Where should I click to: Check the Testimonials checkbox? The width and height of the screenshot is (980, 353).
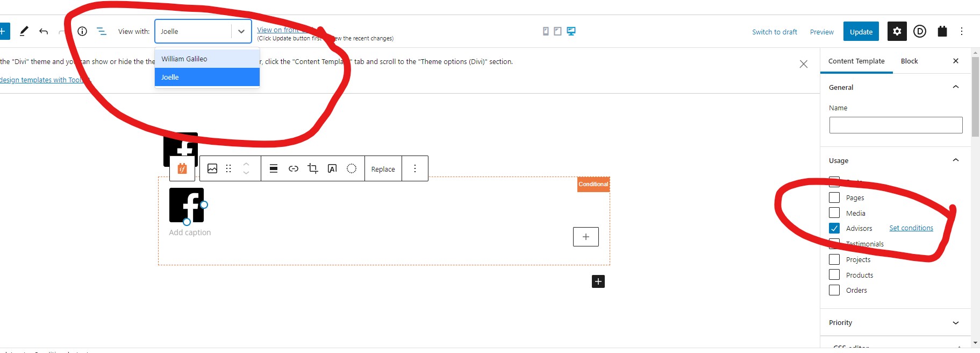click(834, 243)
